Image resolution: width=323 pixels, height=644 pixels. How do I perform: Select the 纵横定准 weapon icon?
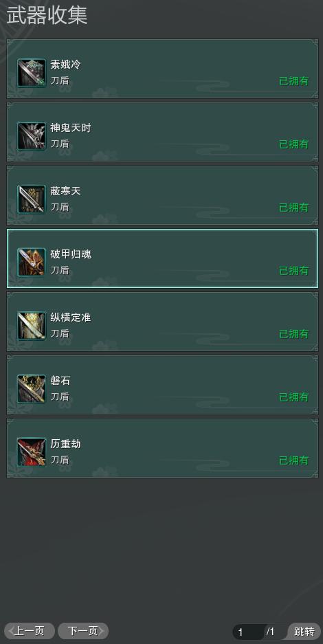[32, 326]
